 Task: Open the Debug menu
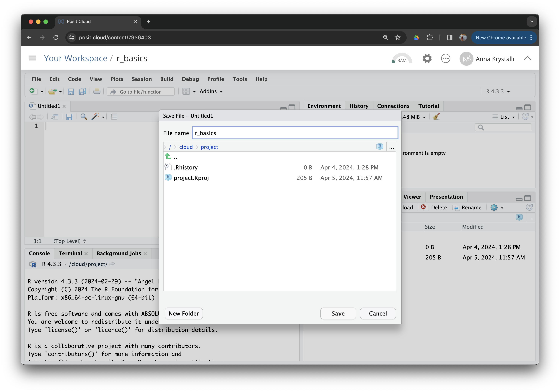tap(190, 79)
